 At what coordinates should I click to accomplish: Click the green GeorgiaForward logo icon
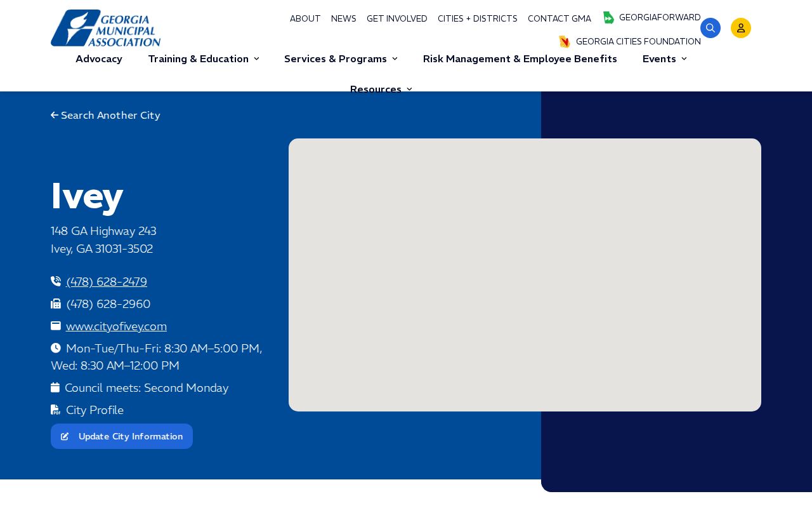[608, 18]
